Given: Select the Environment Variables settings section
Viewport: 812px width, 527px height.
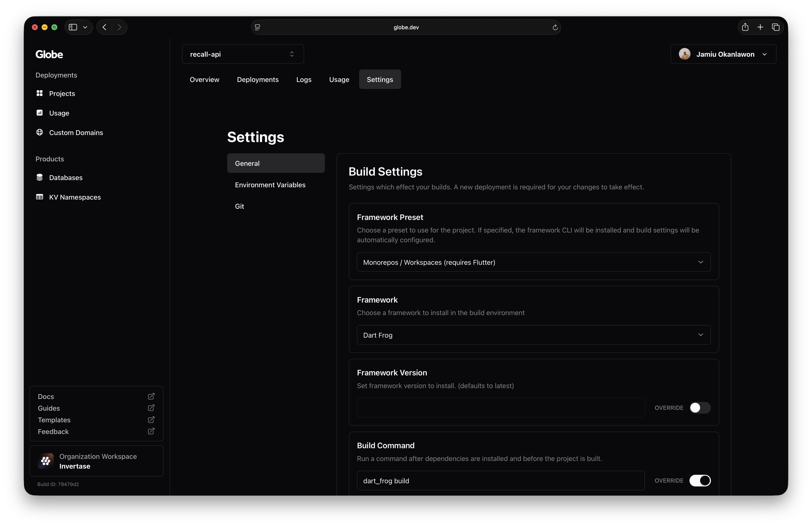Looking at the screenshot, I should [x=270, y=185].
